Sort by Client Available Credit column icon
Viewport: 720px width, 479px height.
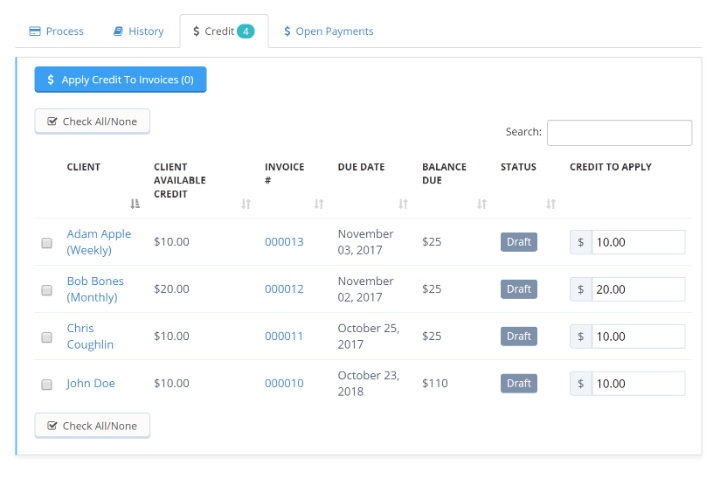click(246, 203)
